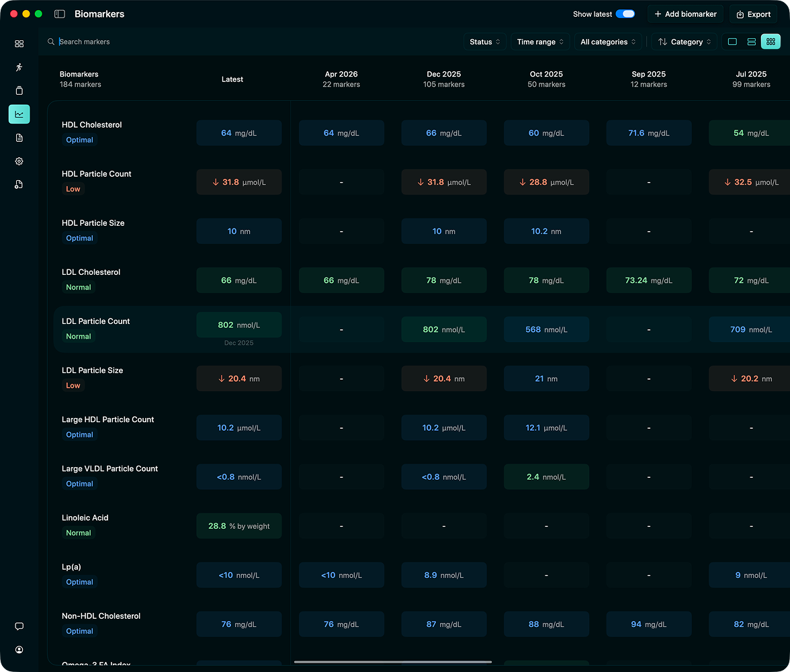790x672 pixels.
Task: Click the 2.4 nmol/L Large VLDL cell
Action: [546, 477]
